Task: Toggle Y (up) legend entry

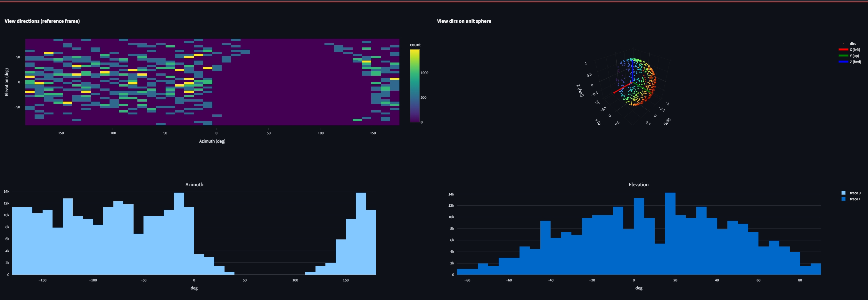Action: coord(854,56)
